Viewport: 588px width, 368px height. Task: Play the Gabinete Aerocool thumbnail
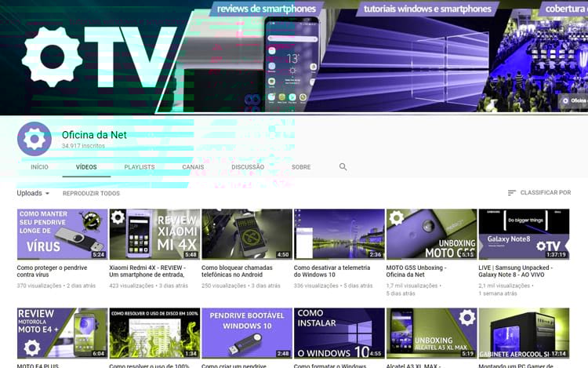(524, 333)
